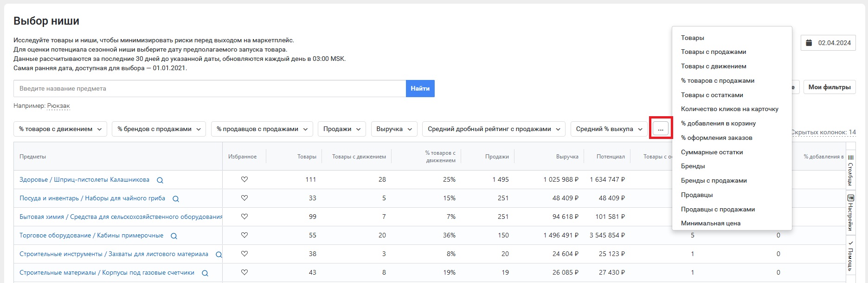Favorite the Захваты для листового материала row
Screen dimensions: 868x283
click(244, 254)
